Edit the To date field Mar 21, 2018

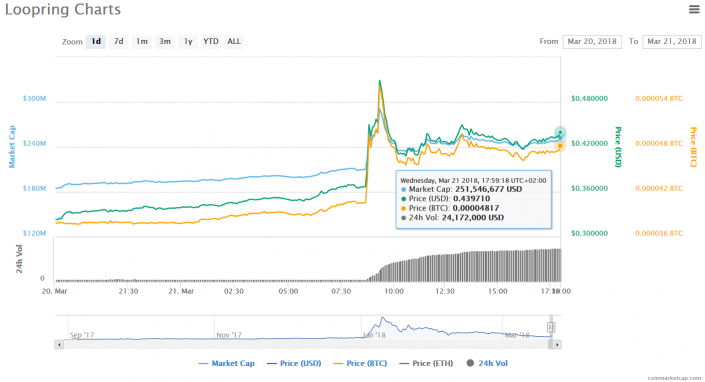click(x=672, y=41)
